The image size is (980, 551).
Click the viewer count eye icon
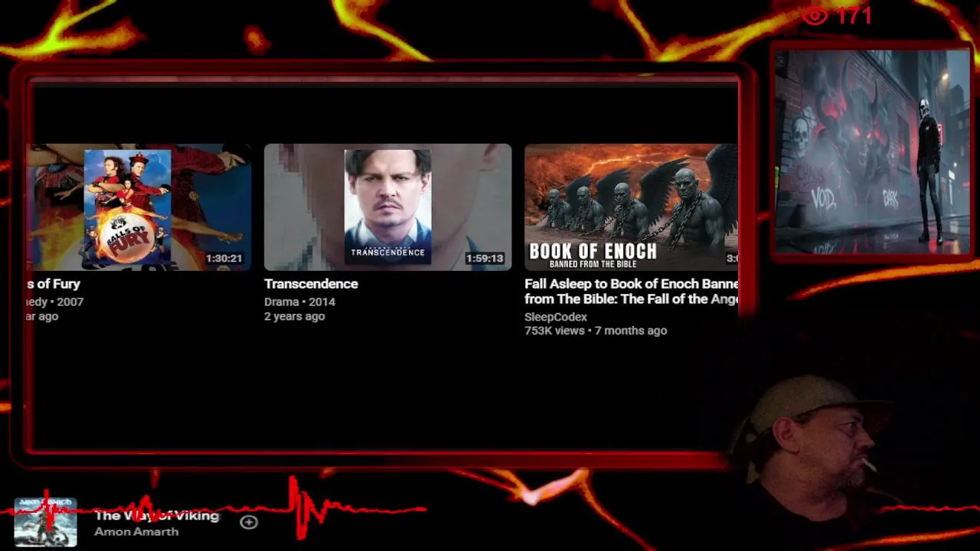(x=815, y=15)
